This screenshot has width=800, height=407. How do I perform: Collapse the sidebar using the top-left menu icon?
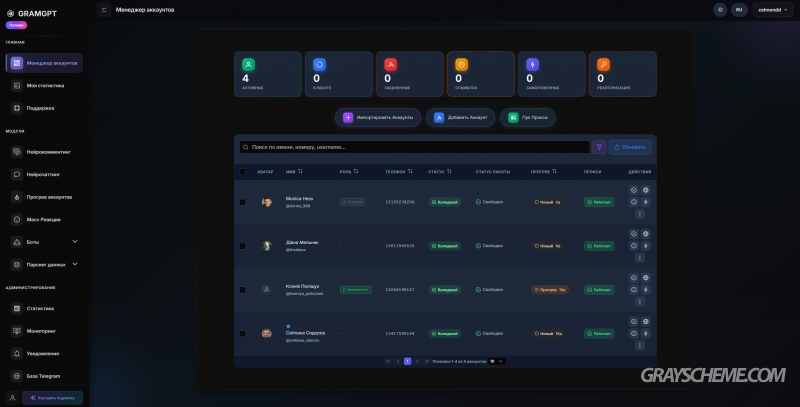click(104, 9)
